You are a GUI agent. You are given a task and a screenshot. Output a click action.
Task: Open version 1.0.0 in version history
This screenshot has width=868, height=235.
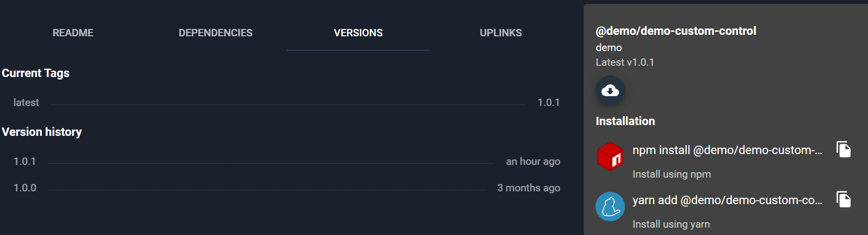click(x=25, y=188)
